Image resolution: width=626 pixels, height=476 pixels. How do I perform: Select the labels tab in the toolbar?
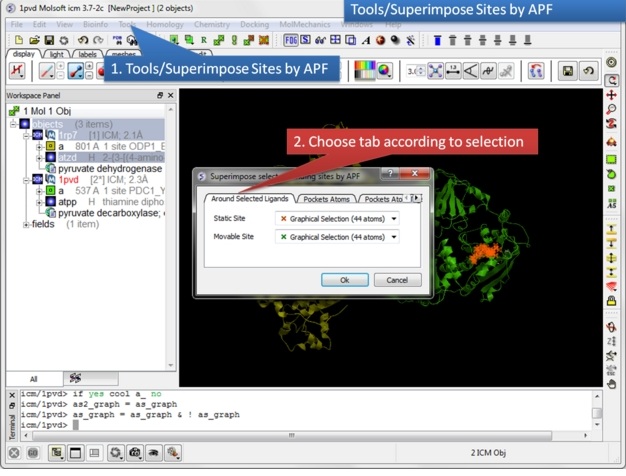(88, 54)
